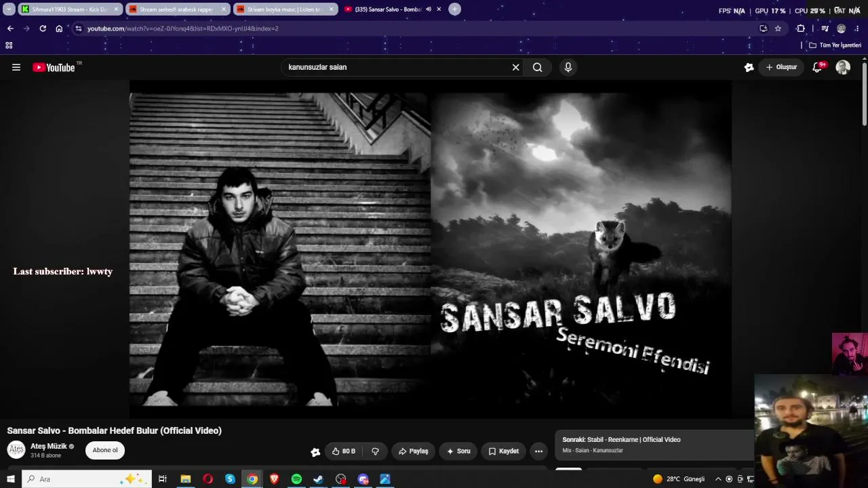Viewport: 868px width, 488px height.
Task: Open Task View on the taskbar
Action: click(163, 479)
